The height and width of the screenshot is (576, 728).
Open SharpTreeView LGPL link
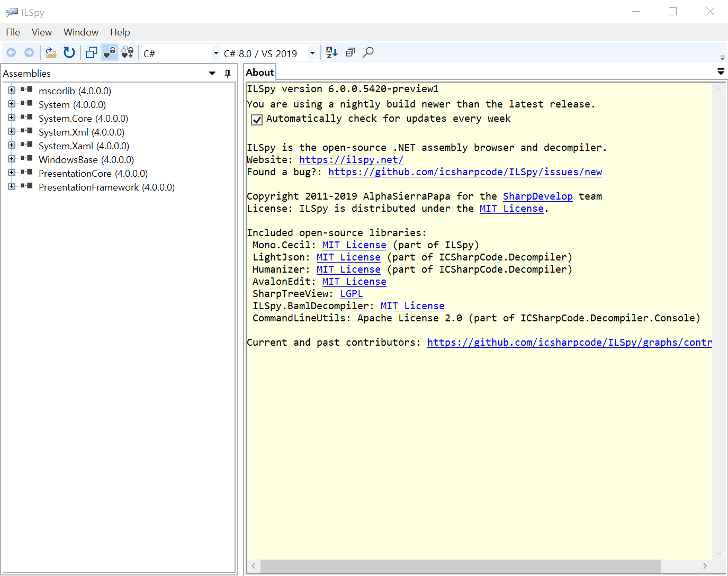351,294
